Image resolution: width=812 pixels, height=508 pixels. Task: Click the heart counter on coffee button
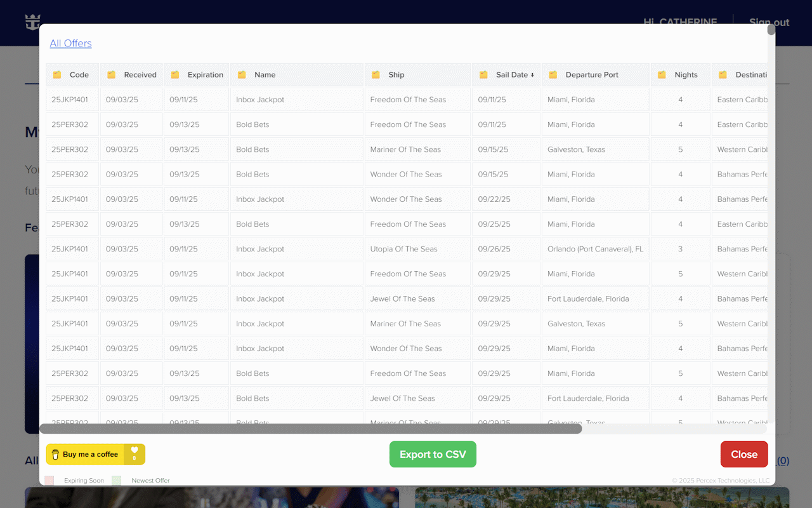[134, 454]
